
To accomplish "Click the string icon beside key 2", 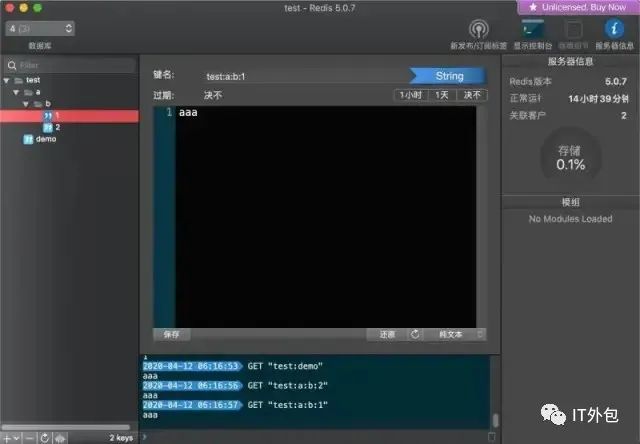I will pos(48,128).
